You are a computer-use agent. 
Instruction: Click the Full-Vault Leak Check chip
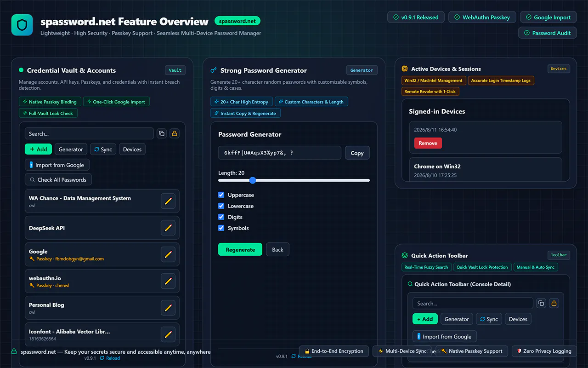click(48, 113)
